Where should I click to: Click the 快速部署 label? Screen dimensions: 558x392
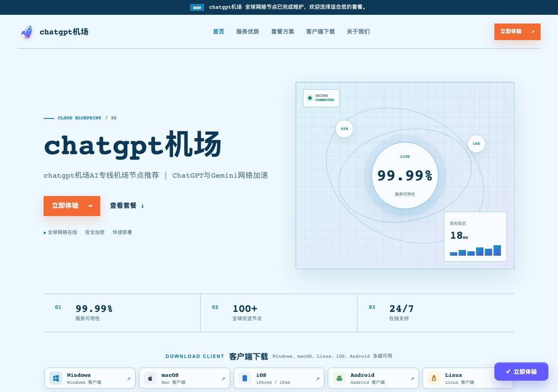(x=122, y=232)
